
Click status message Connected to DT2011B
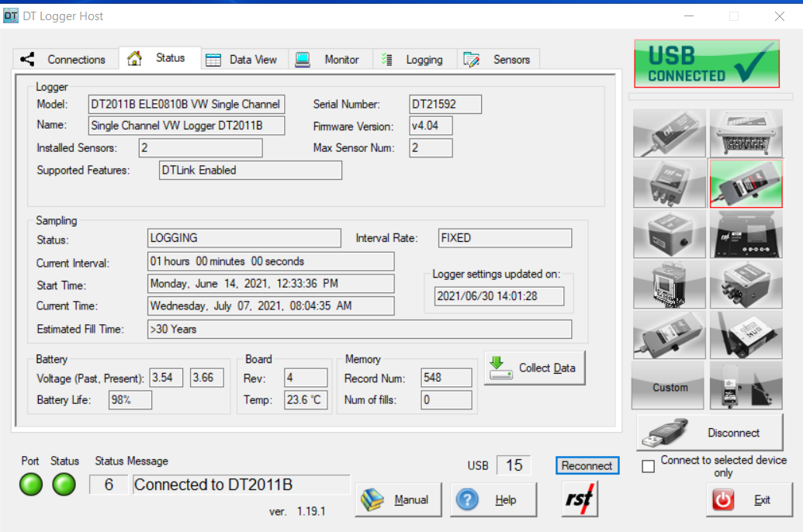pos(241,485)
